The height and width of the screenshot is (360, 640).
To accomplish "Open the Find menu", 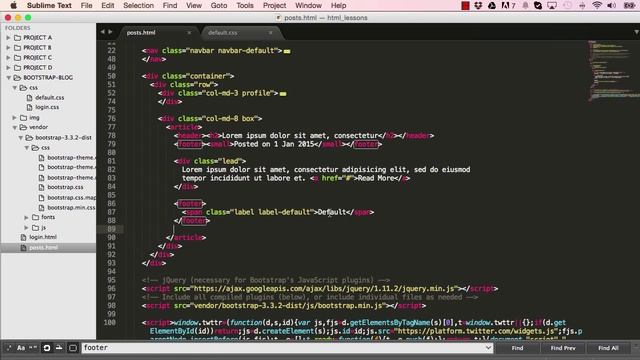I will [x=170, y=6].
